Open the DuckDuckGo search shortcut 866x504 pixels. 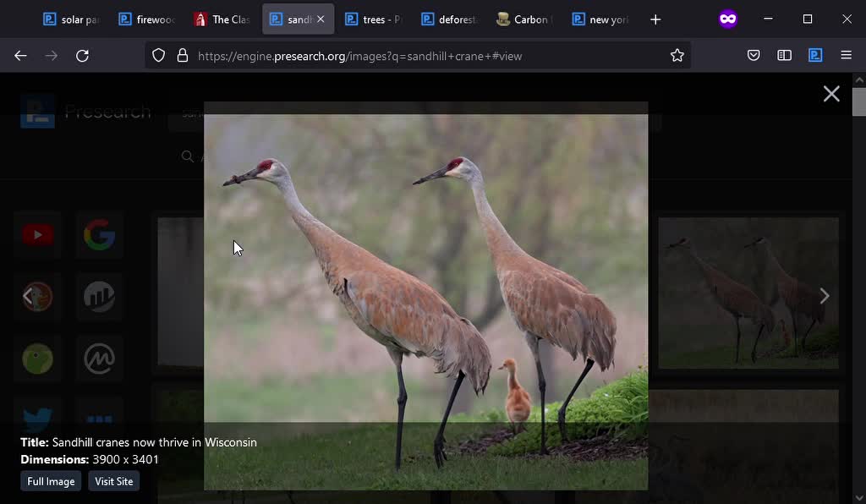click(37, 297)
